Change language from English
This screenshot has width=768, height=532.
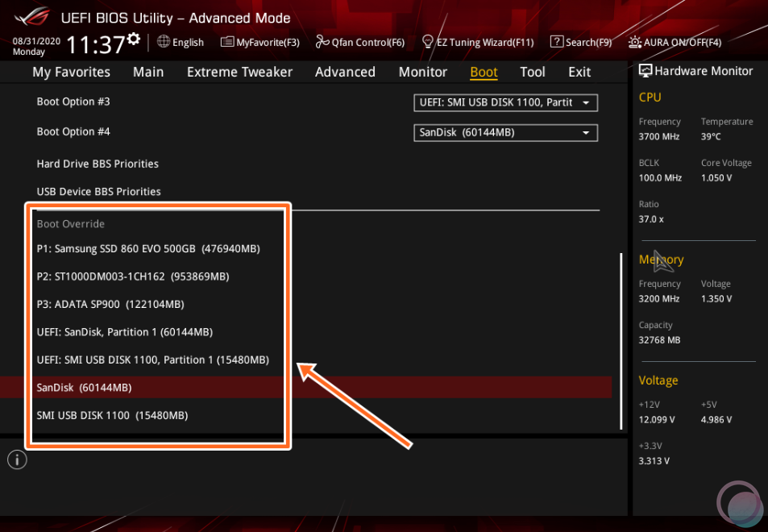[188, 43]
